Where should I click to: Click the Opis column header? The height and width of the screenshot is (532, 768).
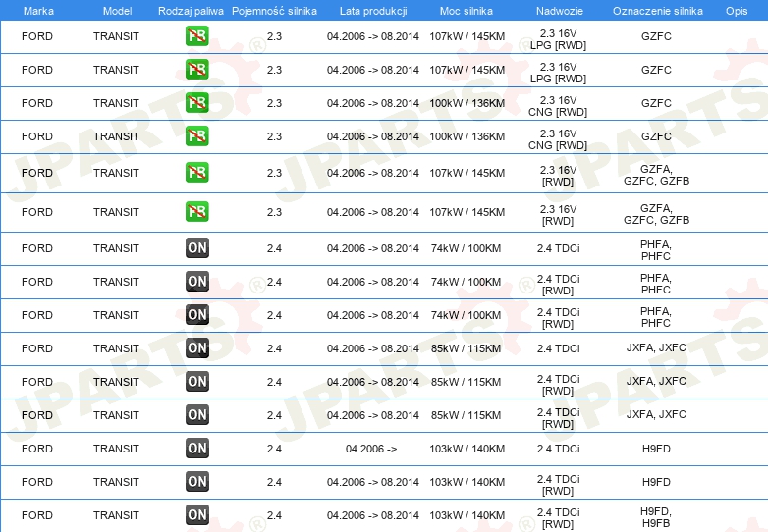tap(737, 11)
